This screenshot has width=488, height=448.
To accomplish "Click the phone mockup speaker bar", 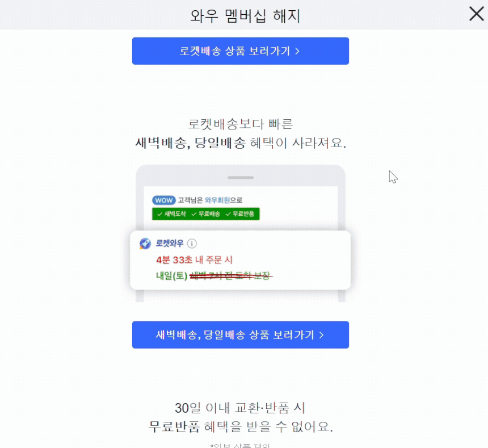I will [x=241, y=178].
